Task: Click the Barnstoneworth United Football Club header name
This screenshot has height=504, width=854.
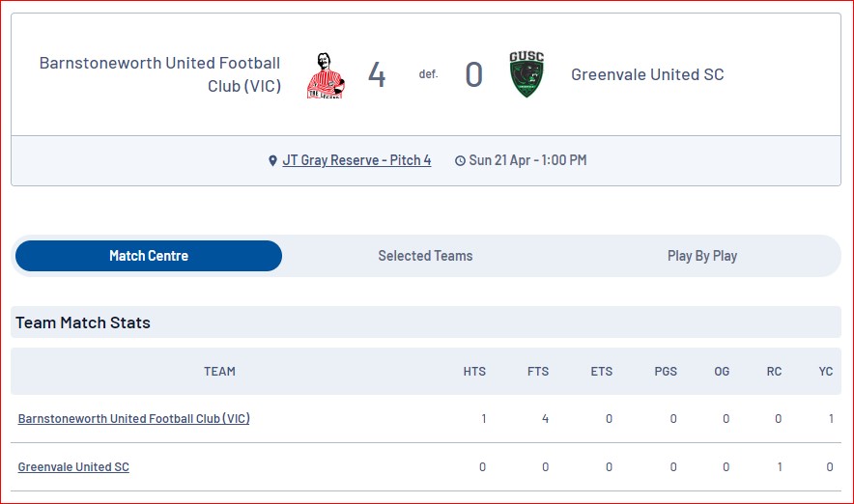Action: tap(159, 74)
